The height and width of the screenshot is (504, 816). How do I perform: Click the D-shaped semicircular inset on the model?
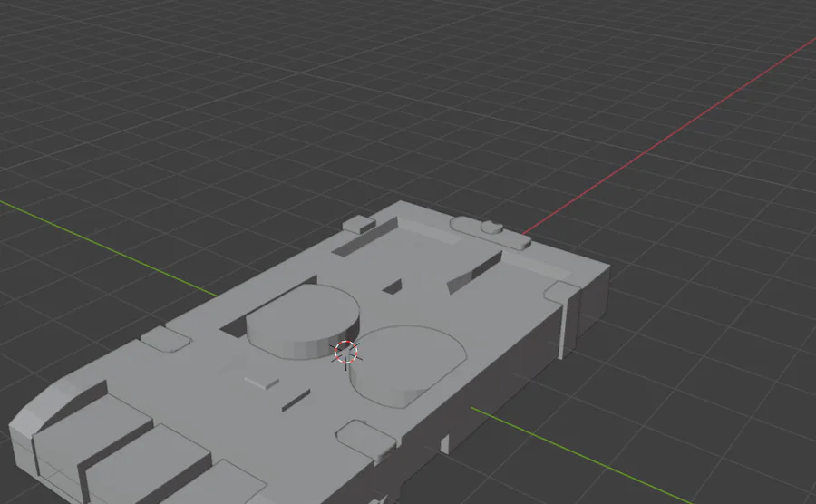tap(407, 367)
